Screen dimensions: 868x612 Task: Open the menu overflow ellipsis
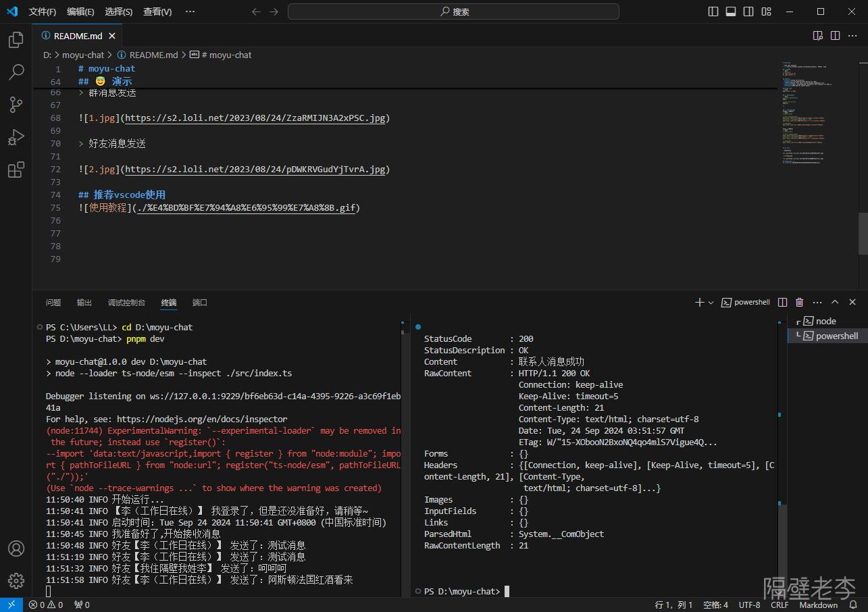click(x=190, y=11)
